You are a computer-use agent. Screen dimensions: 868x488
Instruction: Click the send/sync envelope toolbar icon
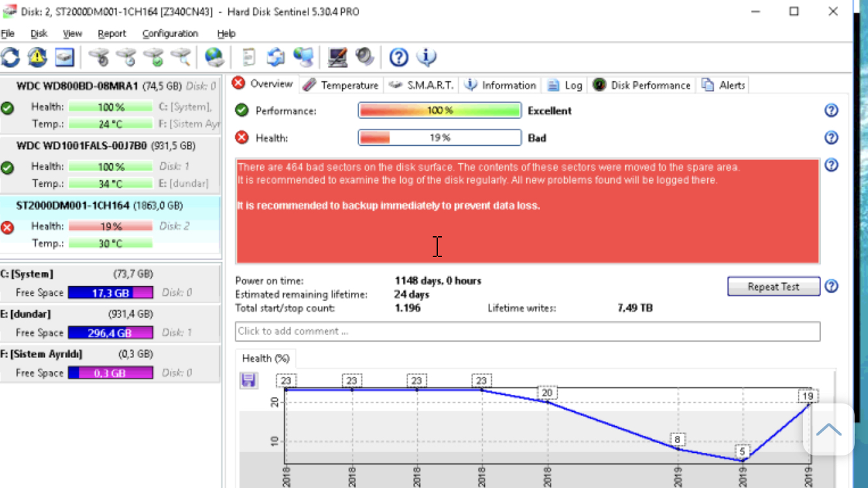click(276, 58)
